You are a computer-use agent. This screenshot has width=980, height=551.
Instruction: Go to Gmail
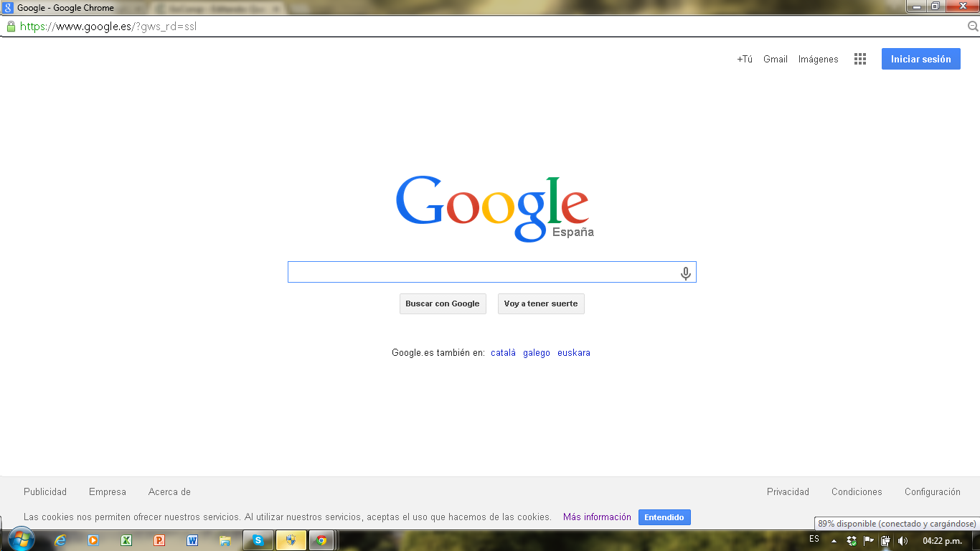[x=776, y=60]
